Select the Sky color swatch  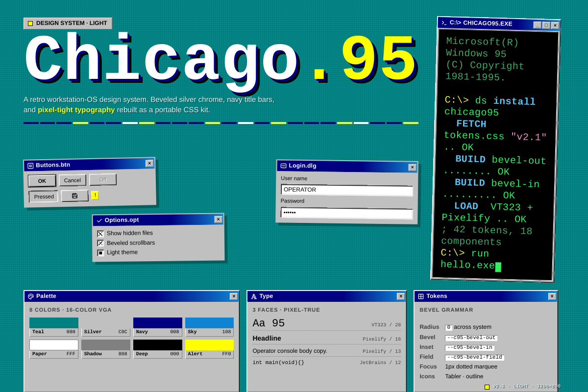[209, 327]
